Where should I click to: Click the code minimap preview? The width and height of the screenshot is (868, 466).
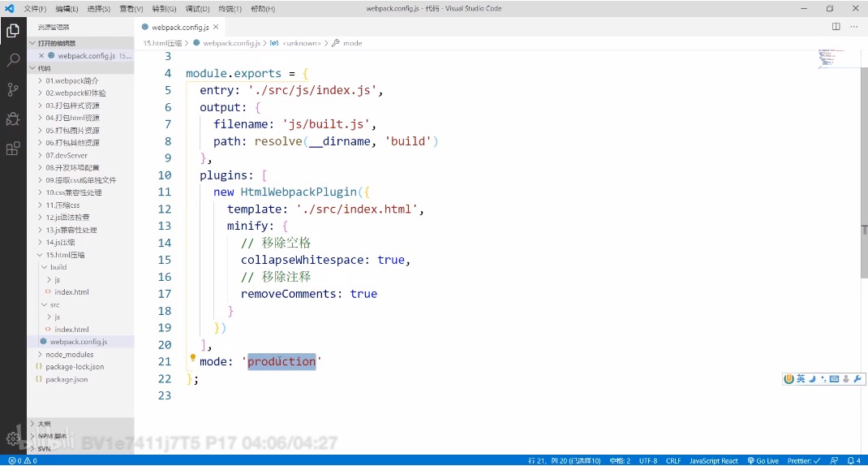831,58
